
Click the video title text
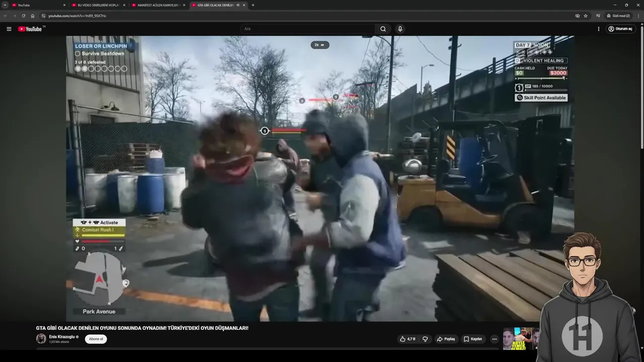142,328
